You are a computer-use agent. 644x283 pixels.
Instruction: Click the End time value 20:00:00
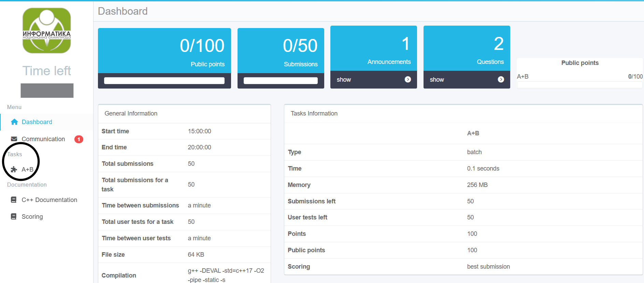tap(200, 147)
